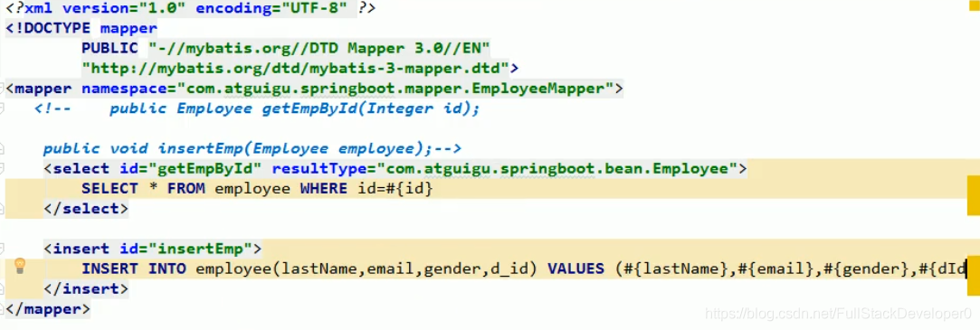
Task: Click the WHERE keyword
Action: tap(324, 188)
